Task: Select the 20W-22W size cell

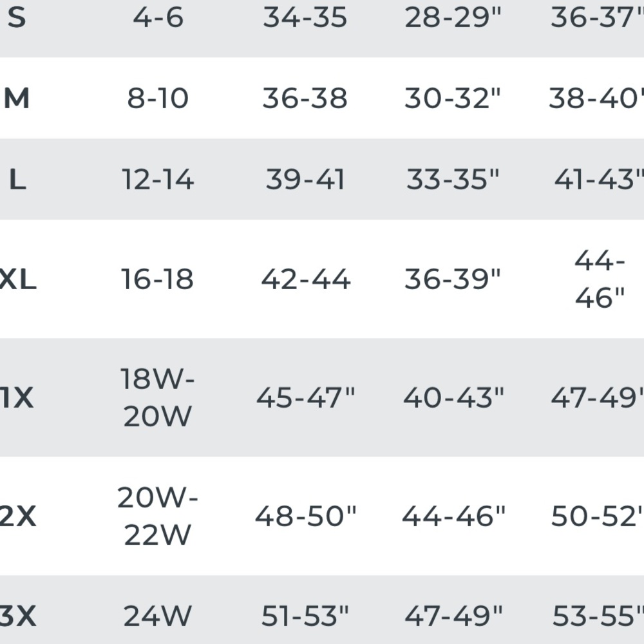Action: tap(158, 516)
